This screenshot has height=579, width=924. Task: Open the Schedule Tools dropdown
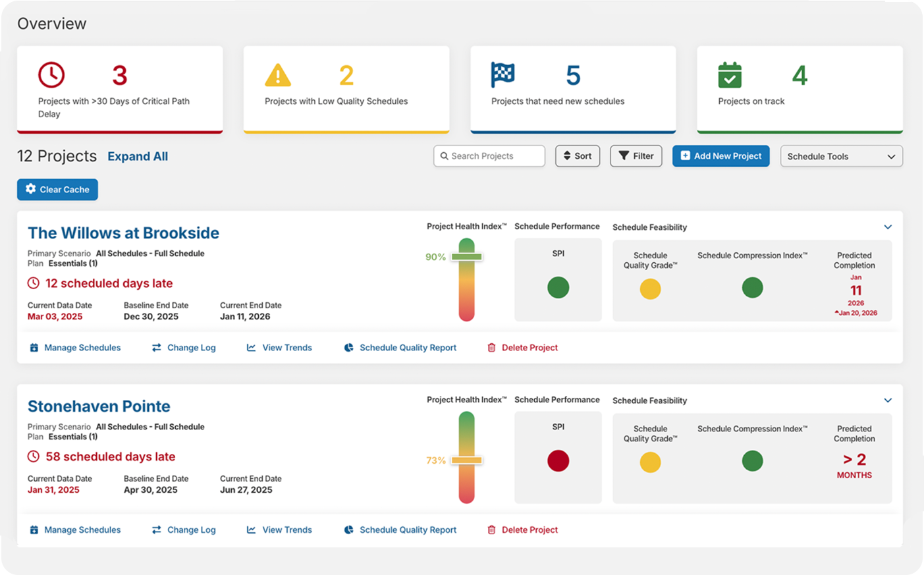(841, 156)
